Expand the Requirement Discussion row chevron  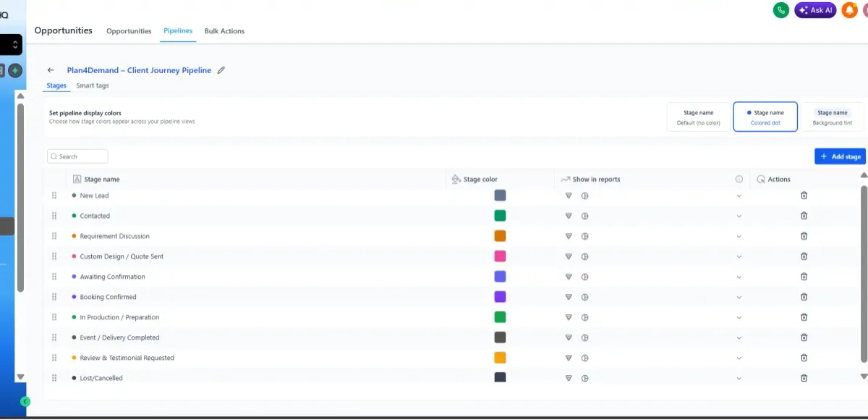(x=739, y=236)
